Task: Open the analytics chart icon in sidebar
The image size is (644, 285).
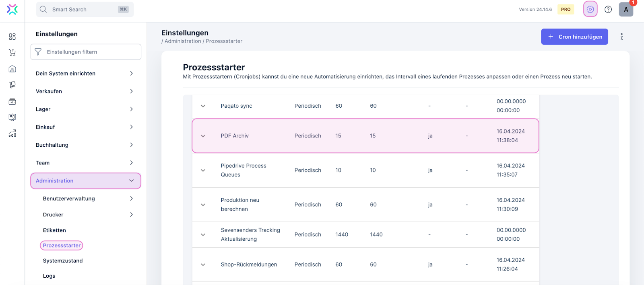Action: point(12,133)
